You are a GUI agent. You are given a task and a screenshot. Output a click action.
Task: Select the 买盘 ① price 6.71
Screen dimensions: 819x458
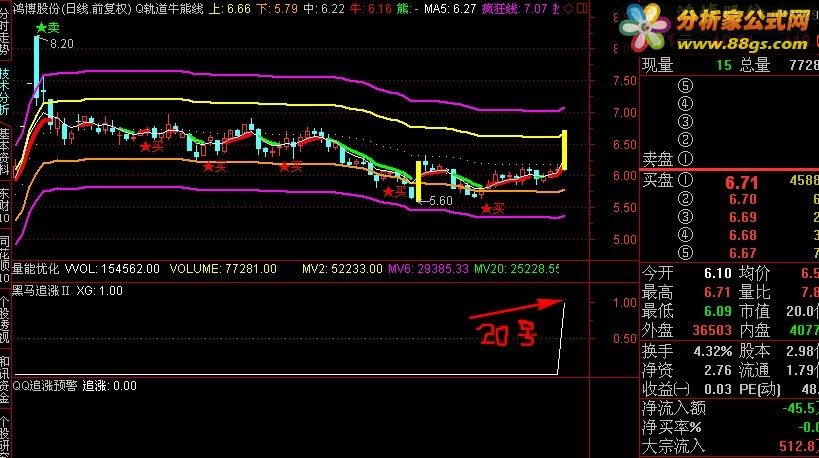pyautogui.click(x=741, y=182)
